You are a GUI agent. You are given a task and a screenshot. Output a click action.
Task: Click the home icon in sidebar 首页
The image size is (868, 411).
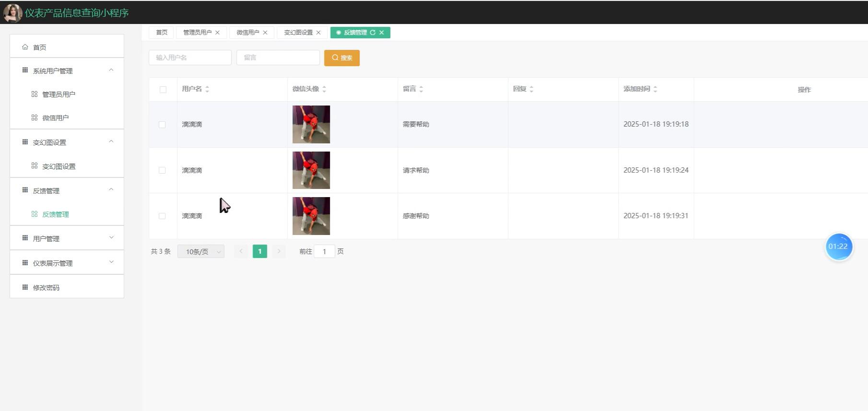click(x=25, y=47)
